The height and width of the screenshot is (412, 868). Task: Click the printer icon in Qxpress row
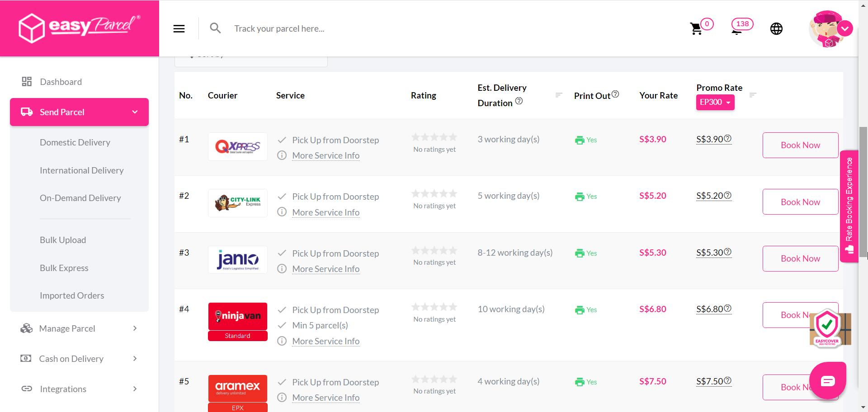(580, 140)
